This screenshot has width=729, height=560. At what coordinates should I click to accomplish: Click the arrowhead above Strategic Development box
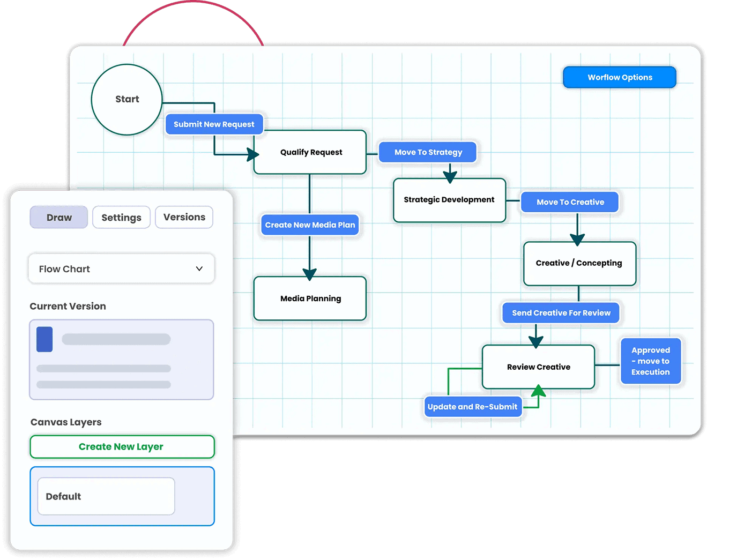coord(450,176)
